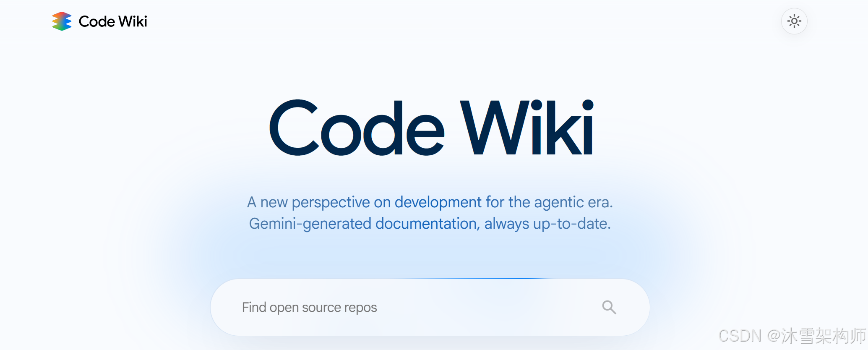This screenshot has height=350, width=868.
Task: Click the Code Wiki rainbow logo icon
Action: [x=62, y=21]
